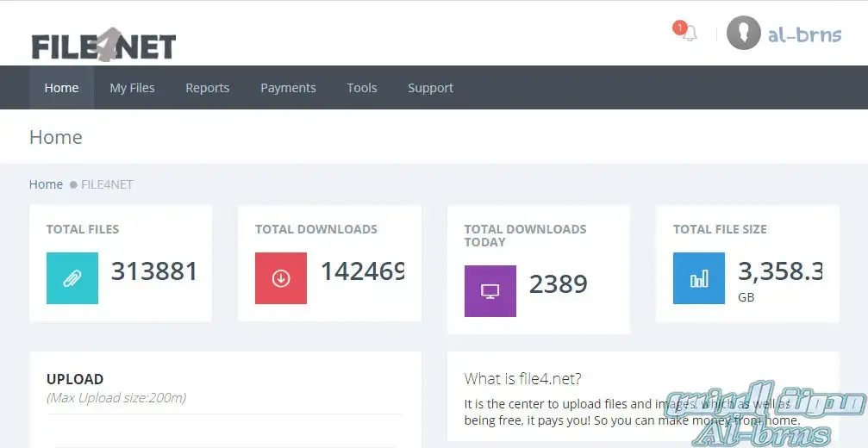Click the red download arrow icon
Screen dimensions: 868x448
click(x=281, y=278)
